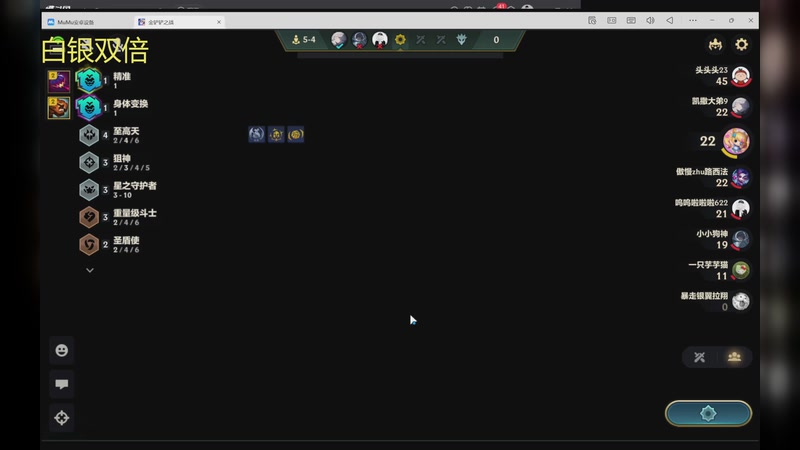Image resolution: width=800 pixels, height=450 pixels.
Task: Open the game settings gear
Action: 741,44
